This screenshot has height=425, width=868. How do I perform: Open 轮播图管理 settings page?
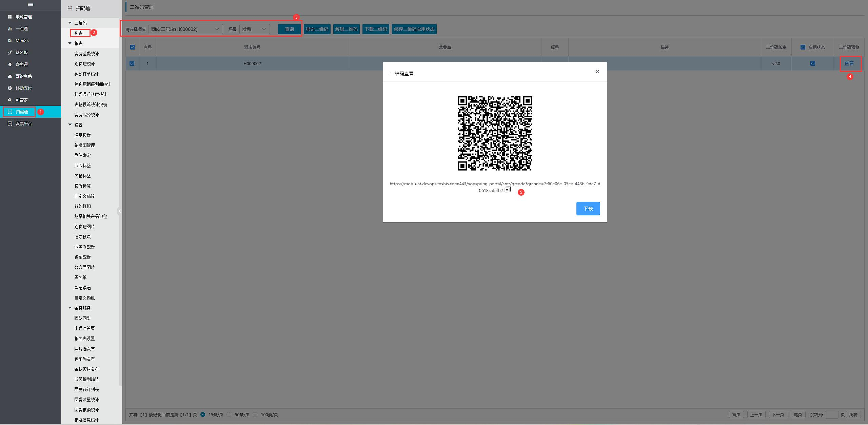pyautogui.click(x=84, y=145)
